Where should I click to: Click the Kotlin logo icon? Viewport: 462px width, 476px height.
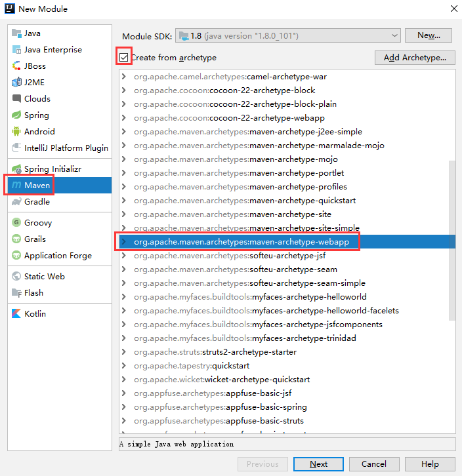tap(16, 313)
